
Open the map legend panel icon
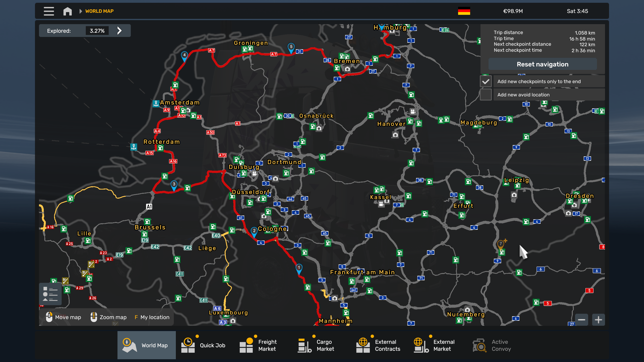coord(50,294)
